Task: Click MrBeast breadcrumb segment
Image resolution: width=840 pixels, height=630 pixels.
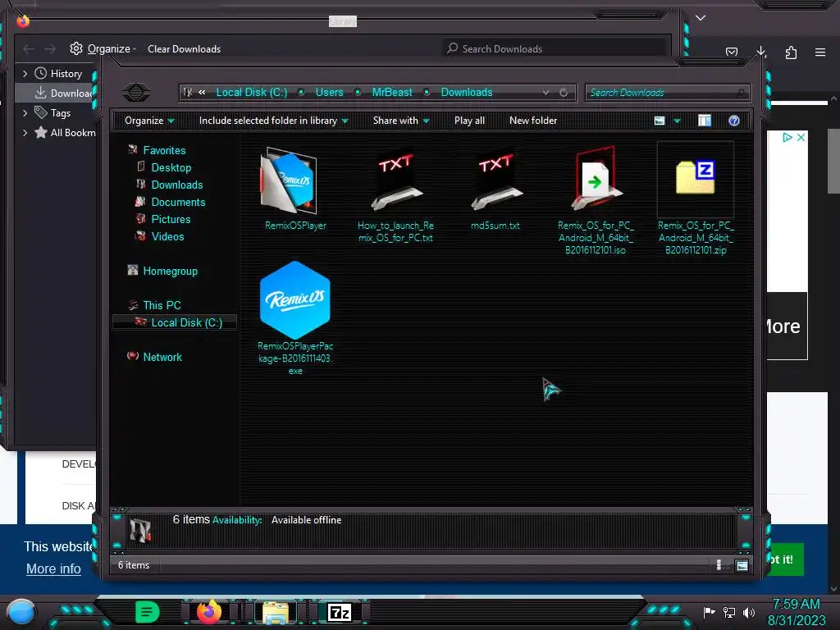Action: point(392,92)
